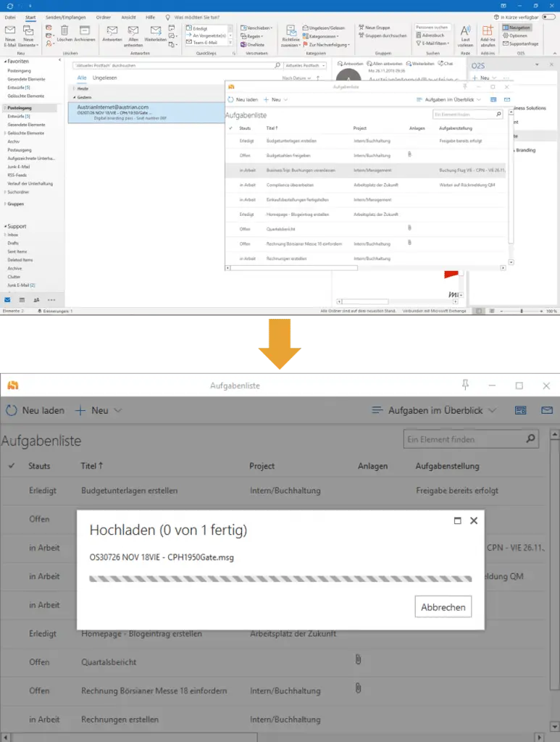Open People from Outlook's bottom navigation

[36, 300]
